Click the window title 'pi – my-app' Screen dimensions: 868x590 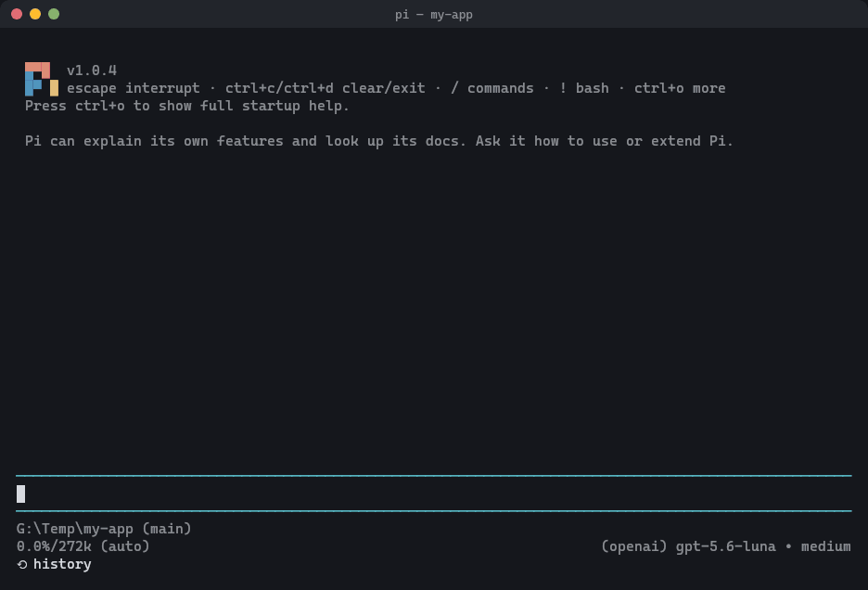tap(434, 15)
